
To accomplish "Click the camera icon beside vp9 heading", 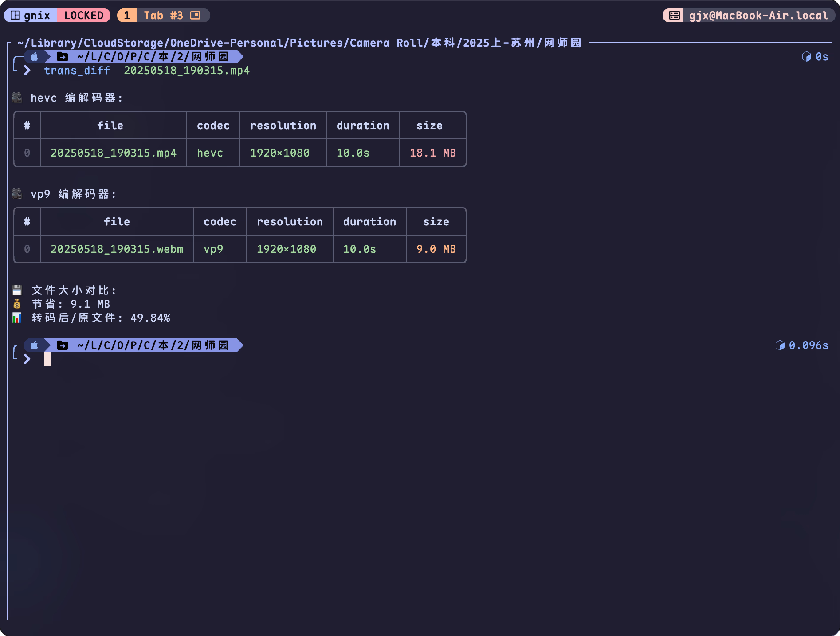I will pos(17,194).
